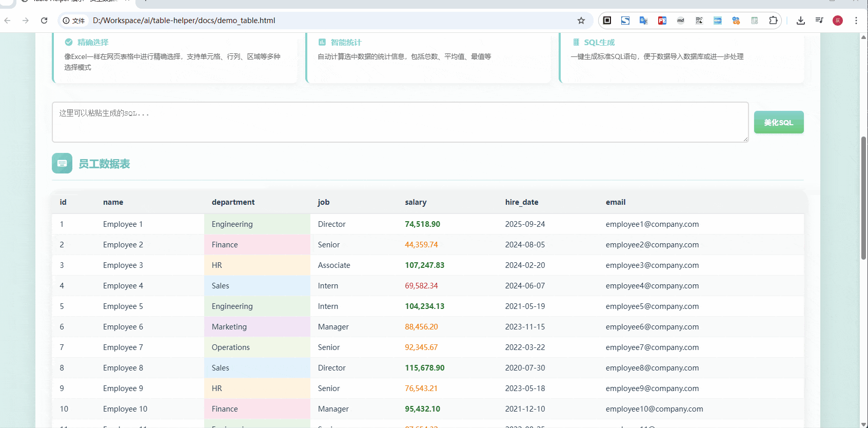The height and width of the screenshot is (428, 868).
Task: Click the table spreadsheet extension icon
Action: [755, 21]
